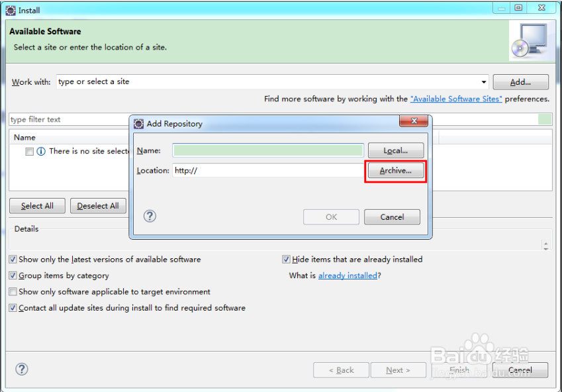Click the Help icon in the Add Repository dialog

tap(150, 216)
